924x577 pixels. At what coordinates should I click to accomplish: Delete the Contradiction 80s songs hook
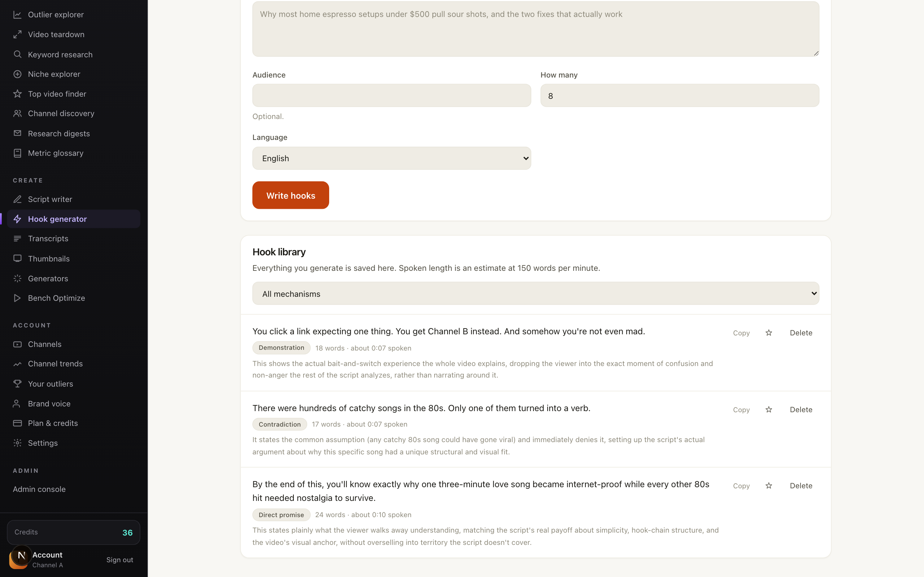(801, 409)
